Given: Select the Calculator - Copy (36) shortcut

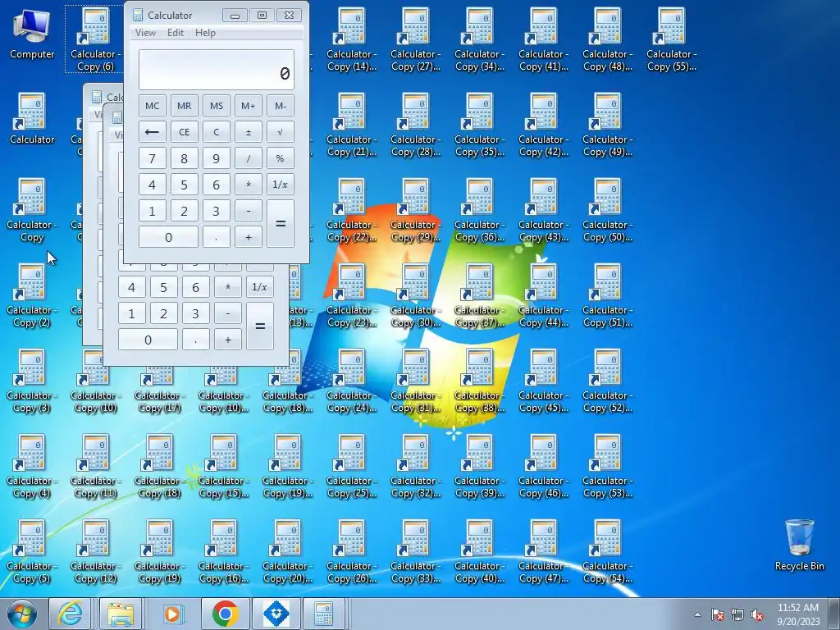Looking at the screenshot, I should tap(479, 210).
